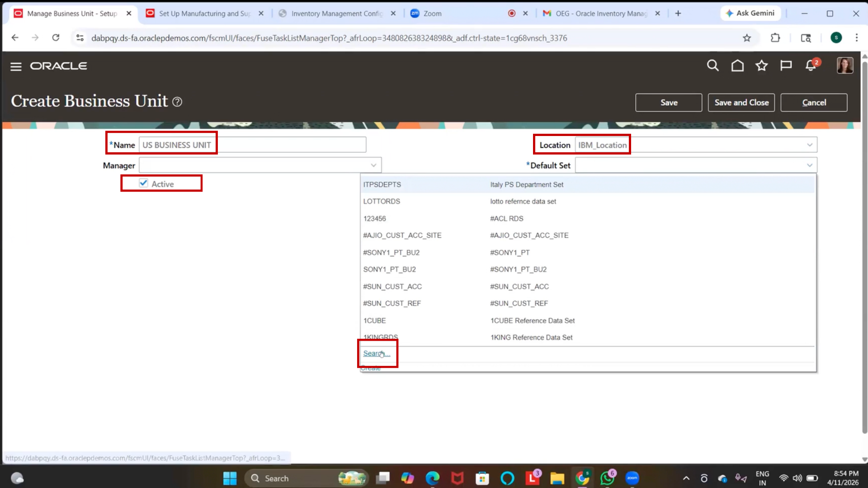Open WhatsApp from the taskbar

tap(607, 478)
